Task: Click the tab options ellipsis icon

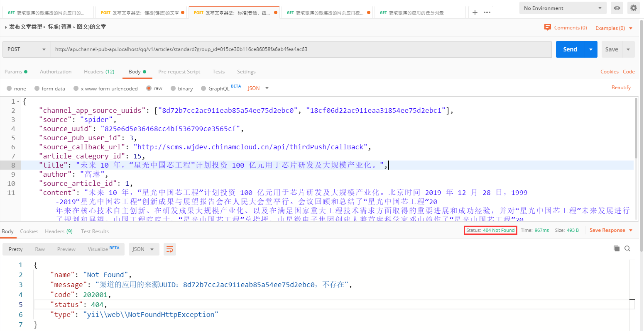Action: point(487,12)
